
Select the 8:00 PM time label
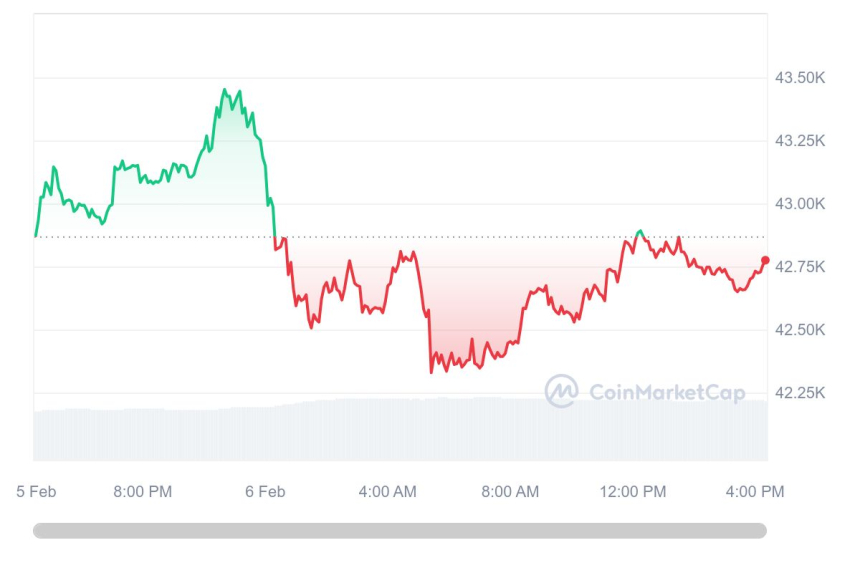coord(142,491)
